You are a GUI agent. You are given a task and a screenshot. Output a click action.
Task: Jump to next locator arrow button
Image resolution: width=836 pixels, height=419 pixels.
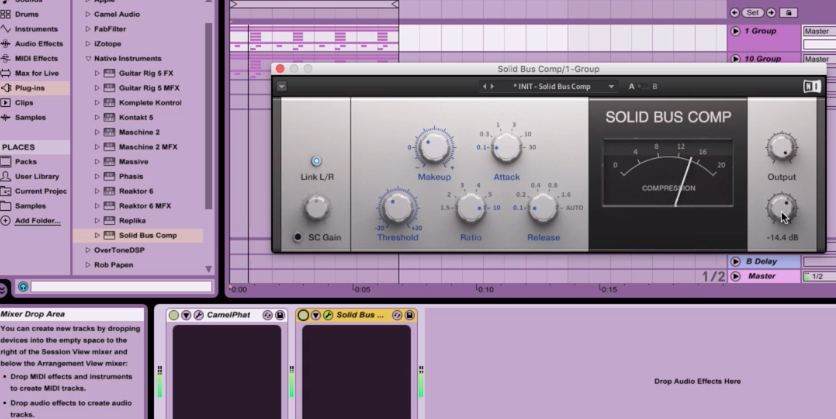(x=771, y=12)
